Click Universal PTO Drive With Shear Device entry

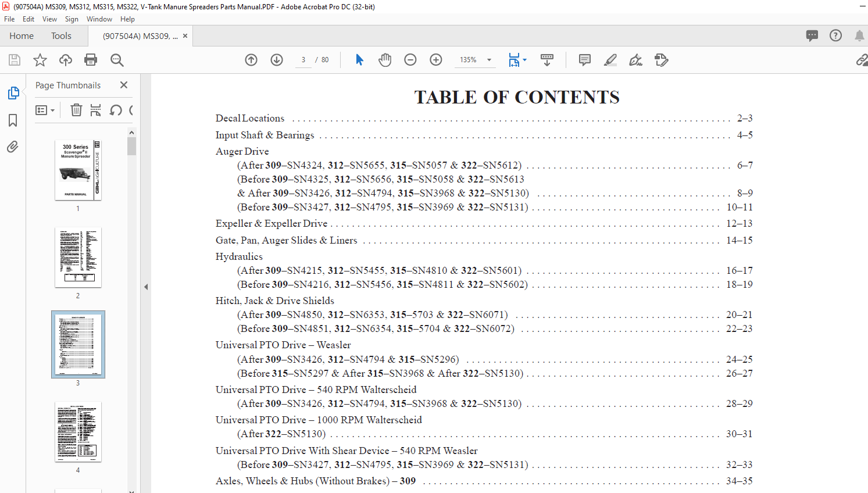coord(347,451)
